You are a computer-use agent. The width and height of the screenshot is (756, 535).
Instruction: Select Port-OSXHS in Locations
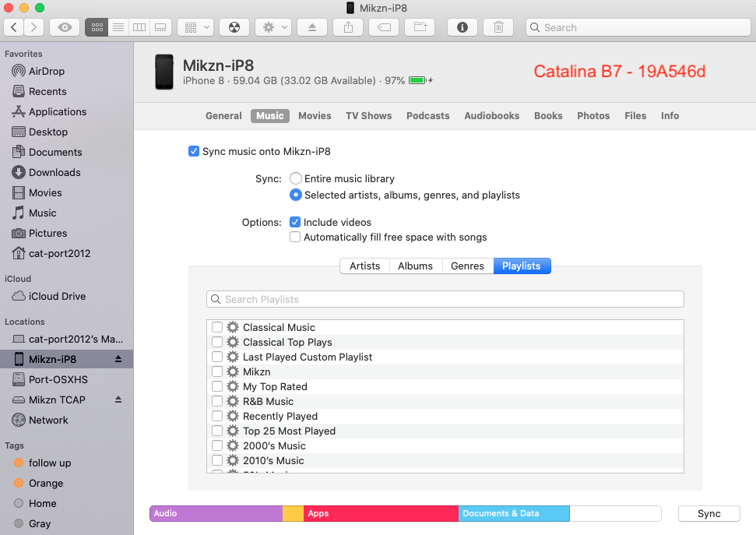coord(58,380)
